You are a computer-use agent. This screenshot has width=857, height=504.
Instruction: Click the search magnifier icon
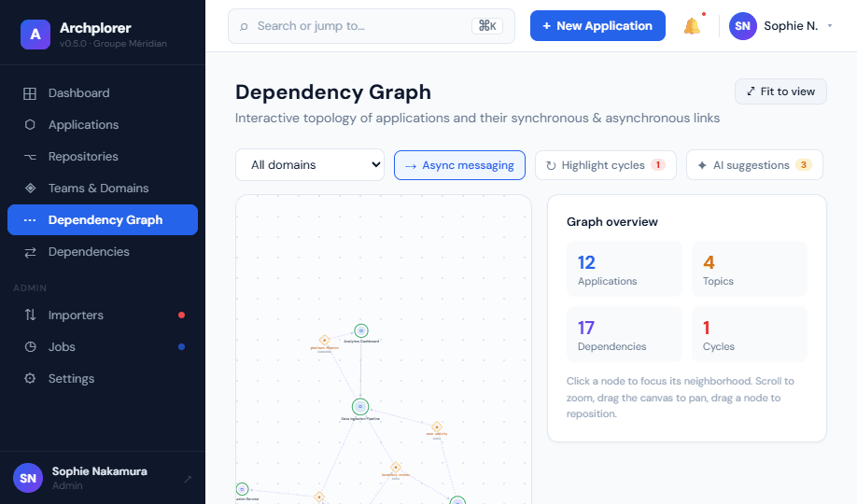(244, 26)
